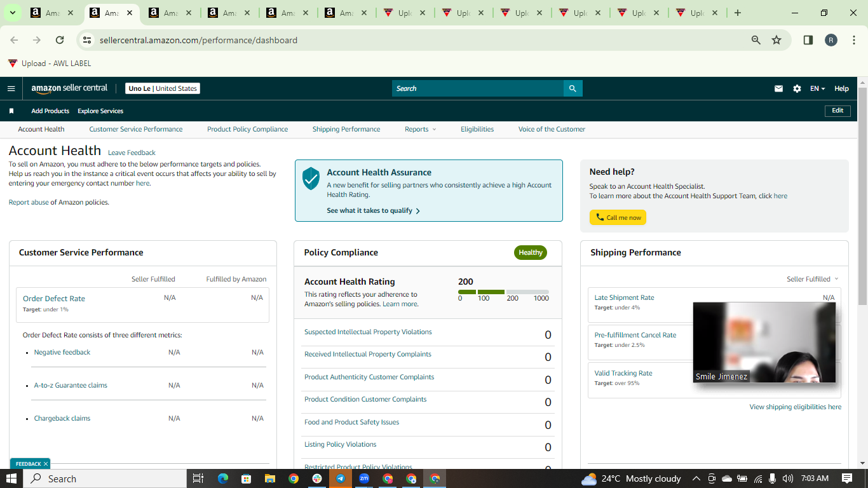Open the Chrome three-dot menu
The image size is (868, 488).
(x=853, y=40)
